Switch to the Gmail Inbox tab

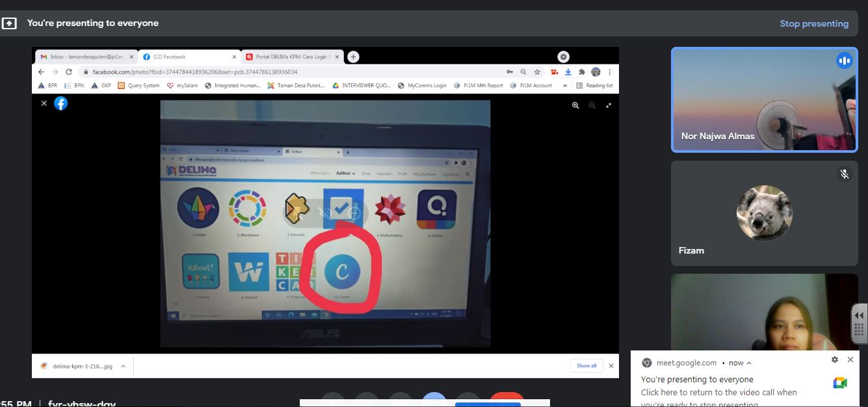(85, 57)
